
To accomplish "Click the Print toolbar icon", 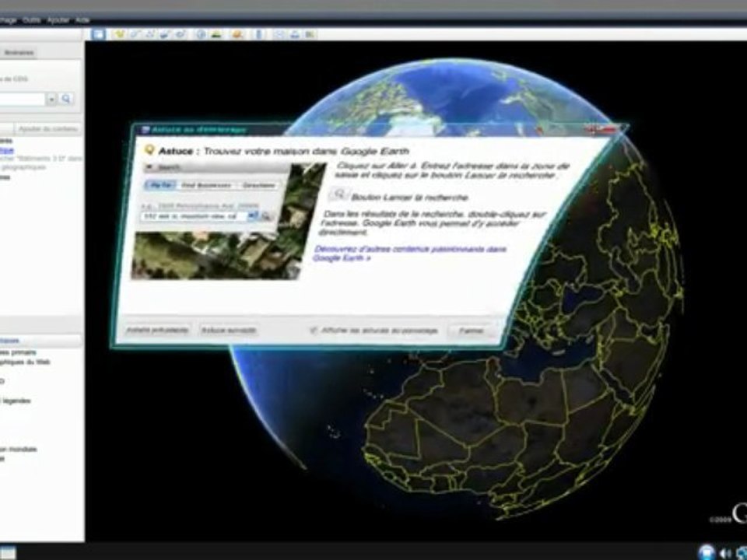I will click(x=294, y=34).
